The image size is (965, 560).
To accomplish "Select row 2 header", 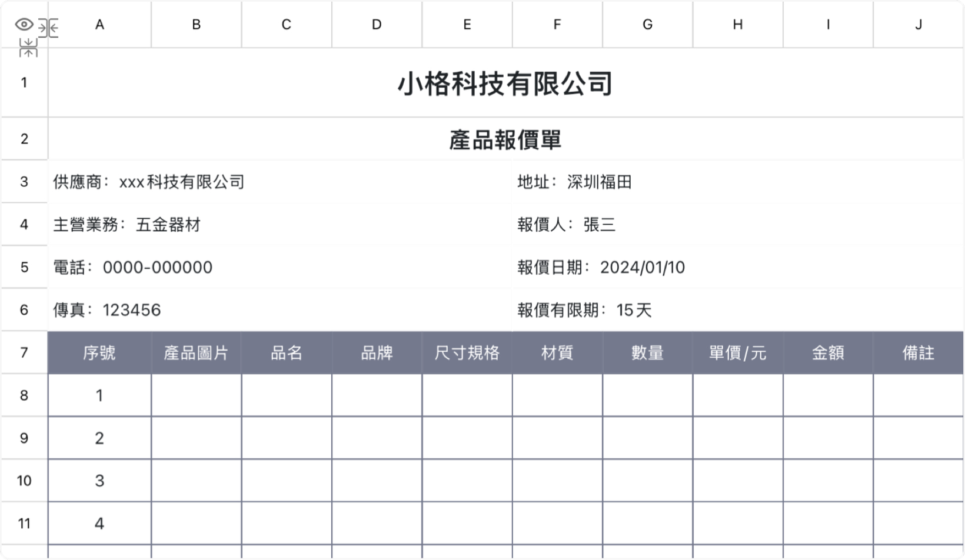I will click(x=24, y=139).
